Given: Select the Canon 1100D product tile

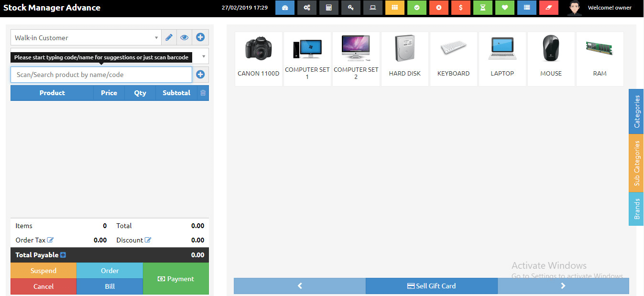Looking at the screenshot, I should point(259,59).
